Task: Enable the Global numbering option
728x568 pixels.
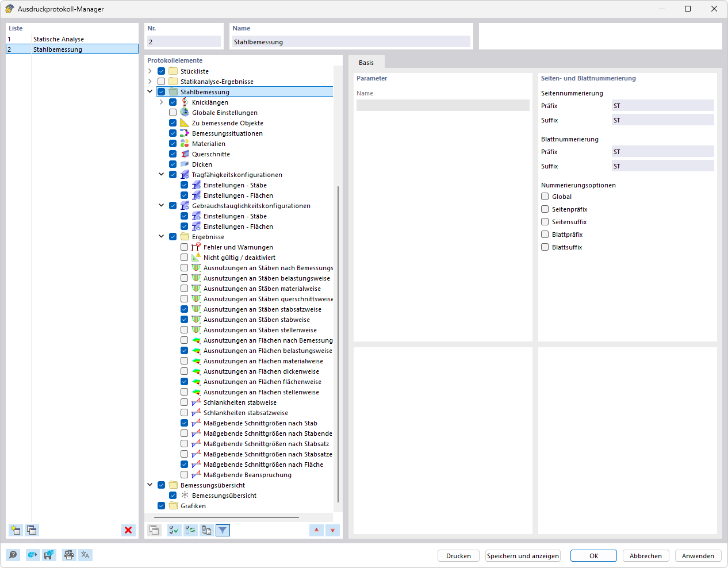Action: [x=545, y=197]
